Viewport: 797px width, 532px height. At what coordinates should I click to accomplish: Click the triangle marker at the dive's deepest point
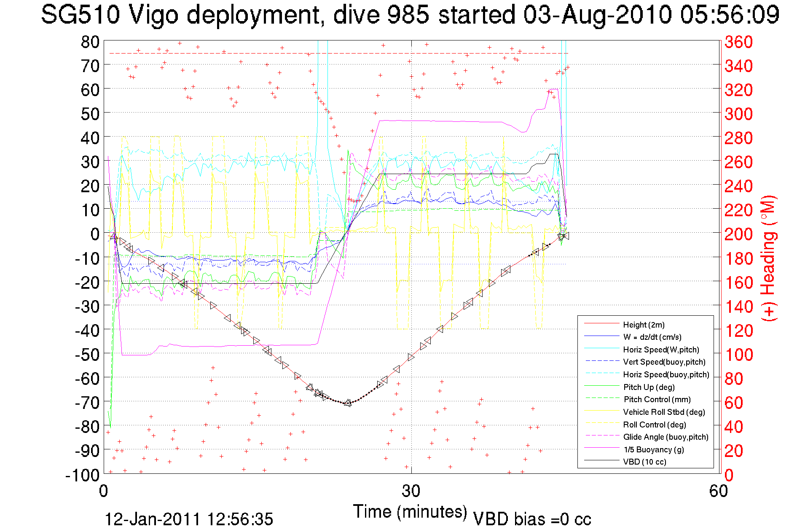(347, 403)
